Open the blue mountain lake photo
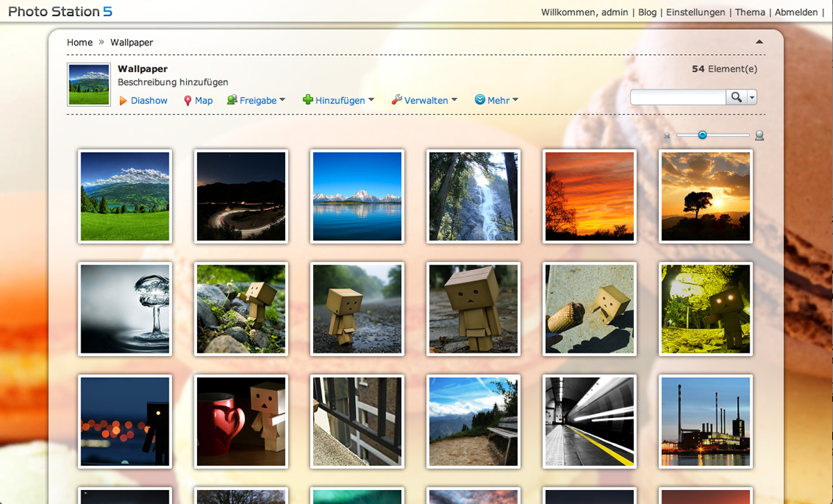 [357, 196]
